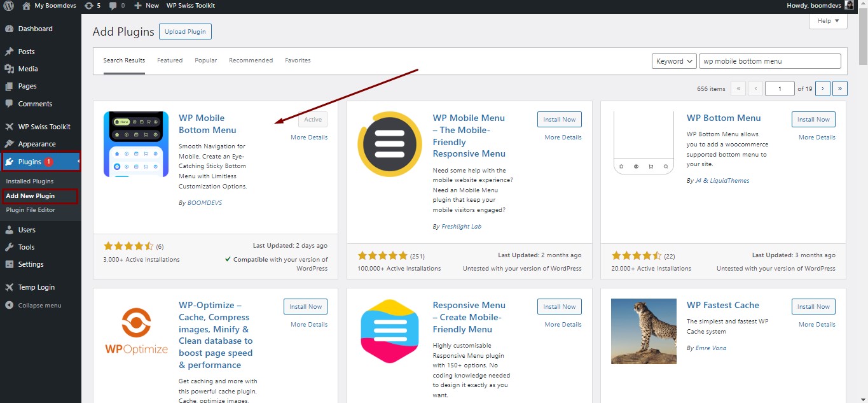This screenshot has width=868, height=403.
Task: Click the Settings sliders icon
Action: tap(9, 264)
